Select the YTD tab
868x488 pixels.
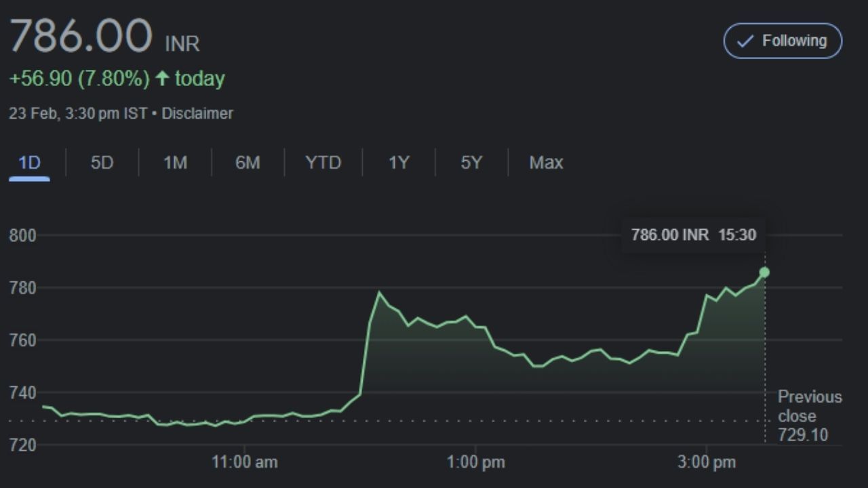tap(323, 163)
